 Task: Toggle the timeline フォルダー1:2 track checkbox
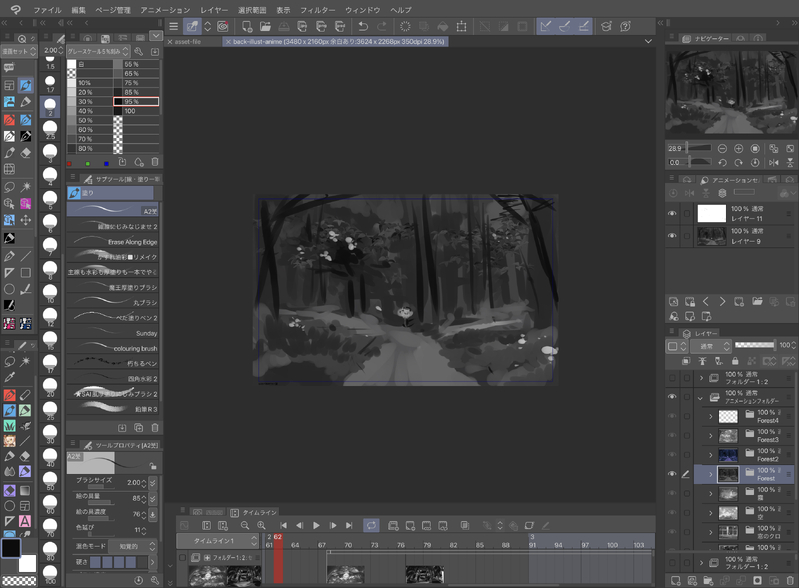point(182,558)
